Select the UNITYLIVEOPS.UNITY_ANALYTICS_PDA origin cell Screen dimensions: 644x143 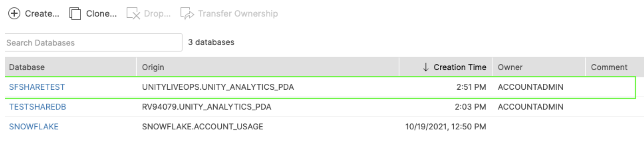[218, 87]
